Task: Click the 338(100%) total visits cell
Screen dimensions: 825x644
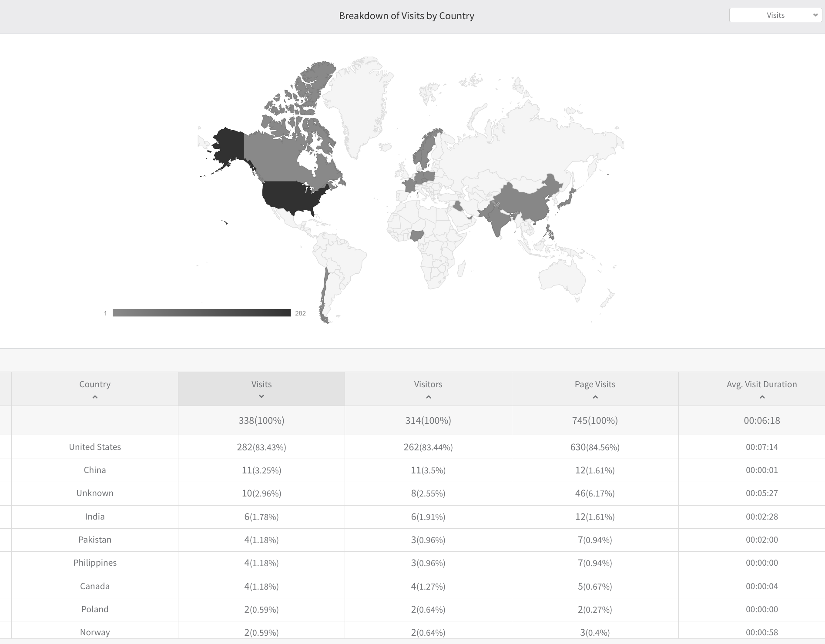Action: pyautogui.click(x=262, y=420)
